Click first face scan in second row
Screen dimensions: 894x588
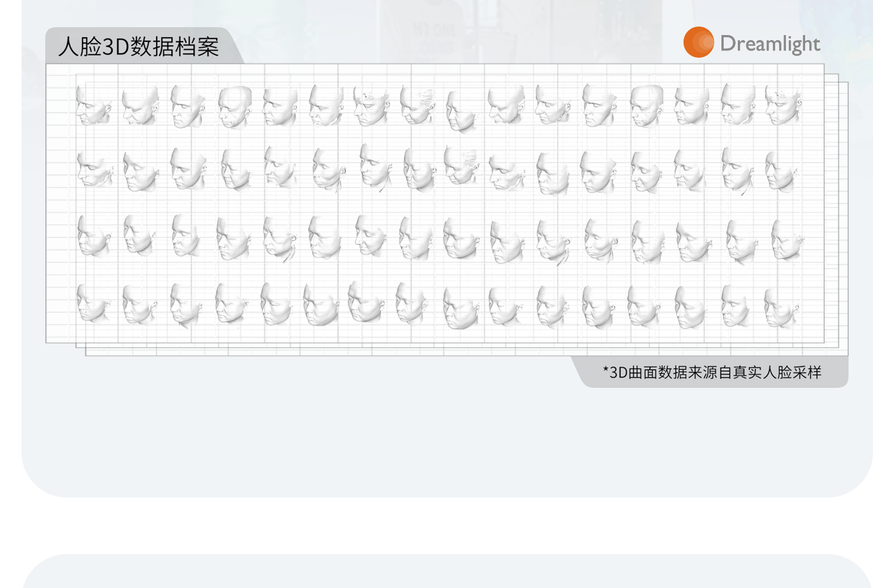(x=95, y=169)
